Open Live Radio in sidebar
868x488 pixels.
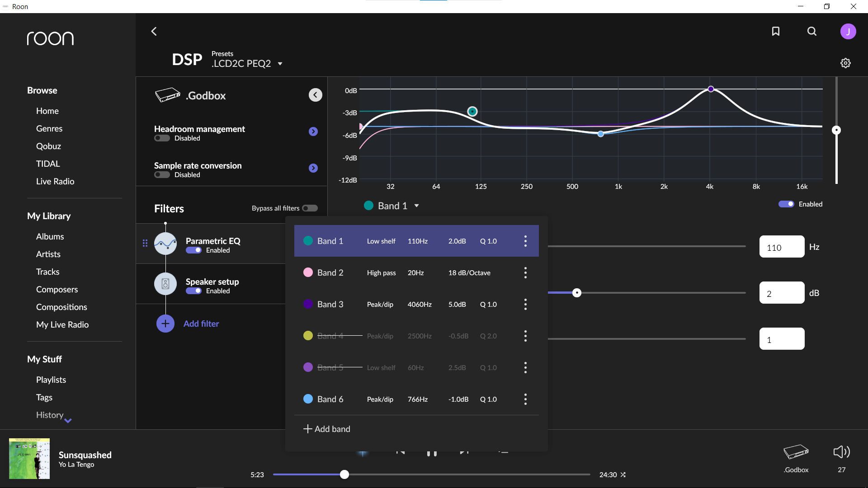[x=55, y=181]
